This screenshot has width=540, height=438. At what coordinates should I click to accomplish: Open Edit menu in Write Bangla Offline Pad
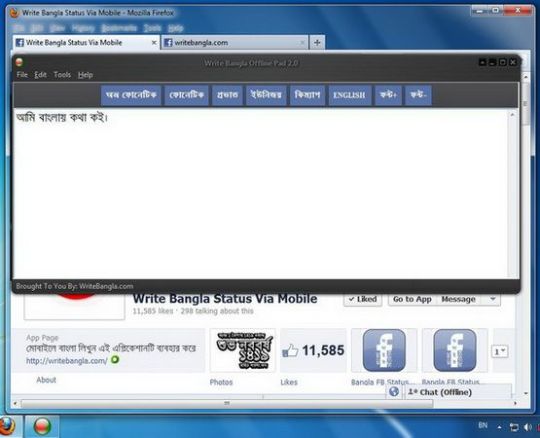[x=40, y=75]
